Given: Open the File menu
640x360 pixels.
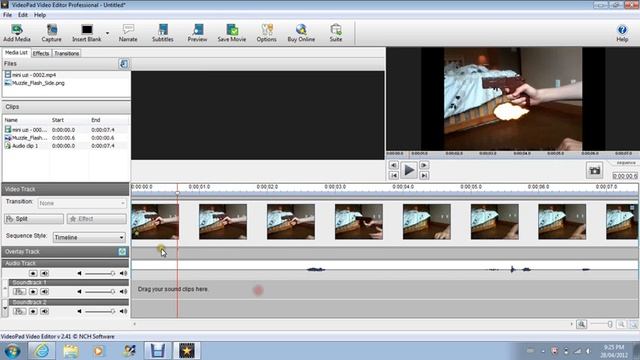Looking at the screenshot, I should (7, 15).
